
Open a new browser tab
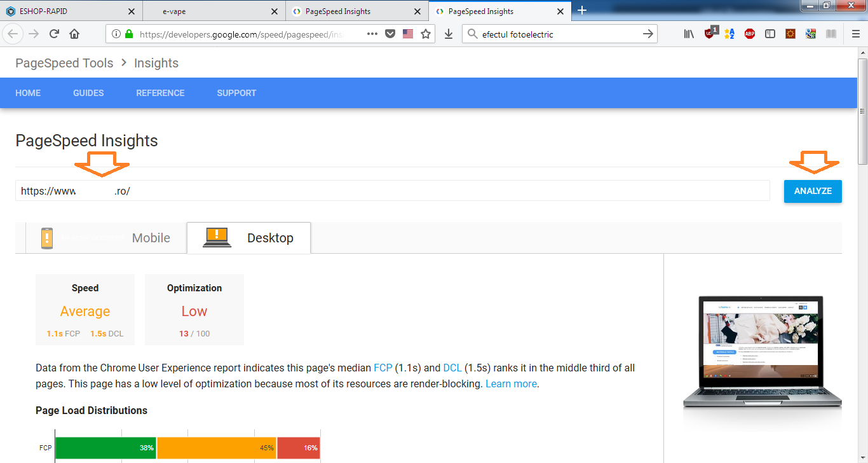(x=581, y=10)
